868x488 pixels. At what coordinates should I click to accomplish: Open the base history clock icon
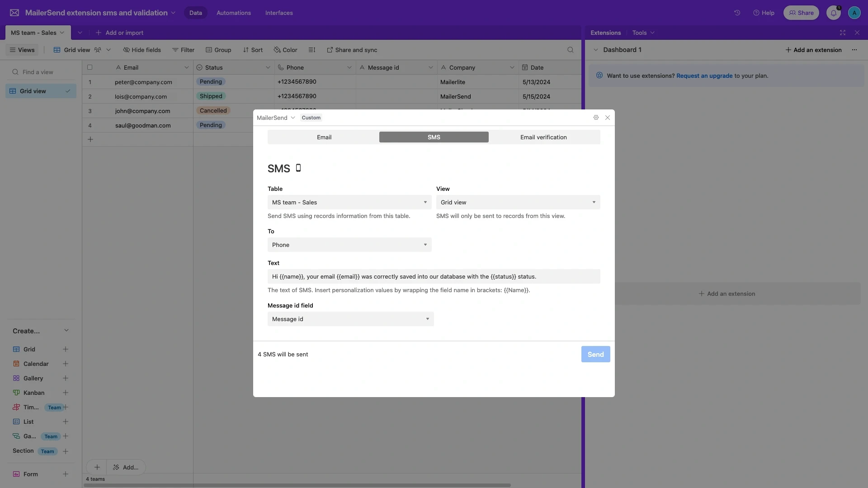(x=737, y=13)
